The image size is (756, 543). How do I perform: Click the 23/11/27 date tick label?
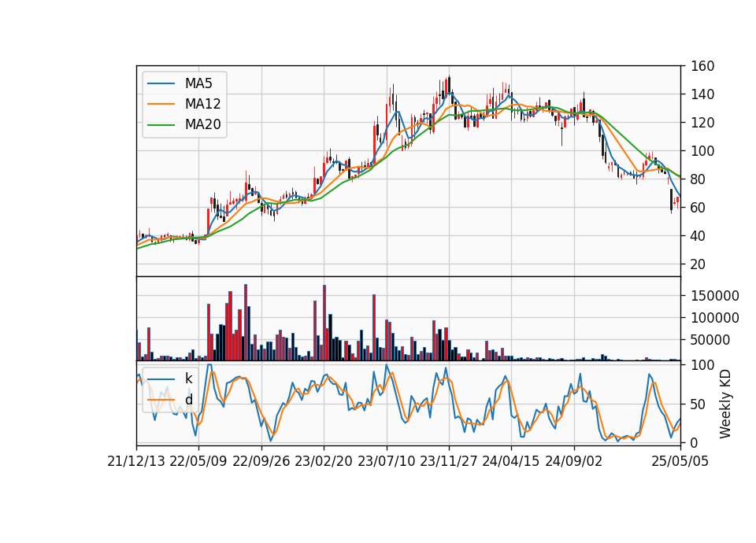click(x=449, y=461)
